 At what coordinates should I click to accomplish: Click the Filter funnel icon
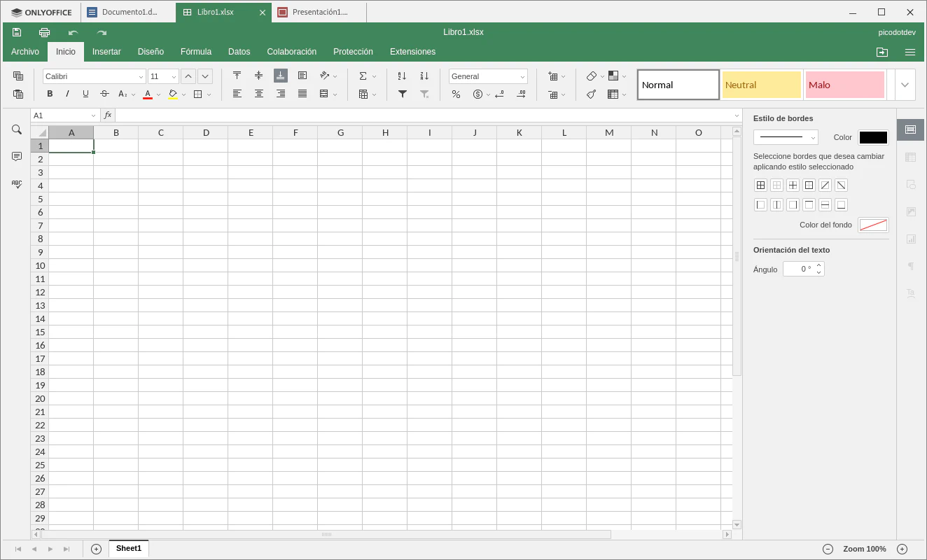[x=403, y=94]
